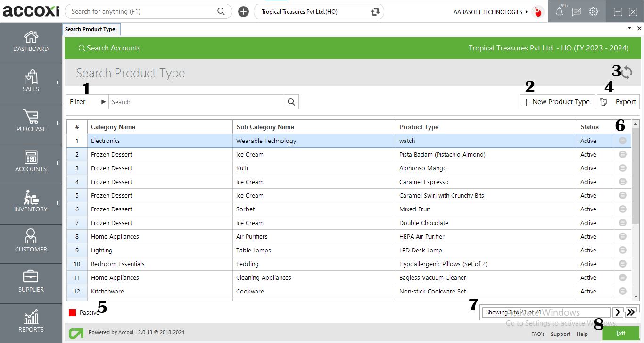Expand the Filter dropdown
This screenshot has width=644, height=343.
(87, 102)
